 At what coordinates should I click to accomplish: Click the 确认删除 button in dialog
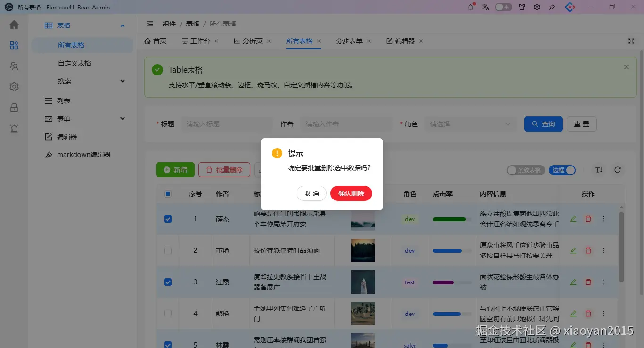click(x=351, y=193)
